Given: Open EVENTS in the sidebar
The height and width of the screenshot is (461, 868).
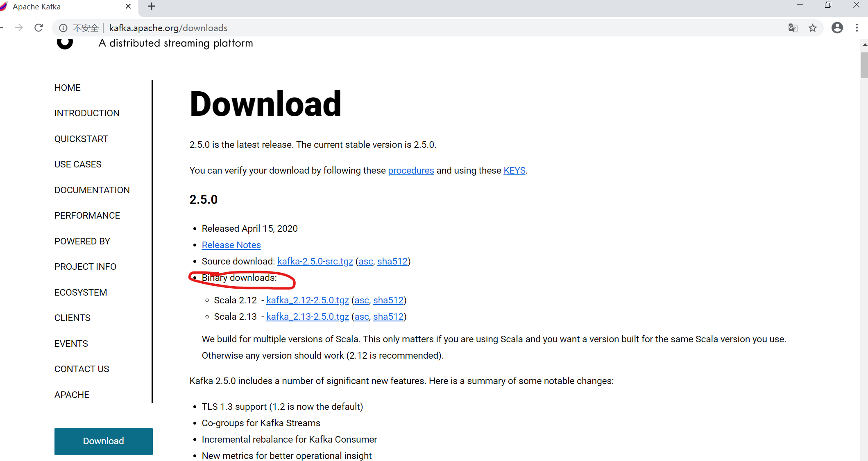Looking at the screenshot, I should 71,343.
